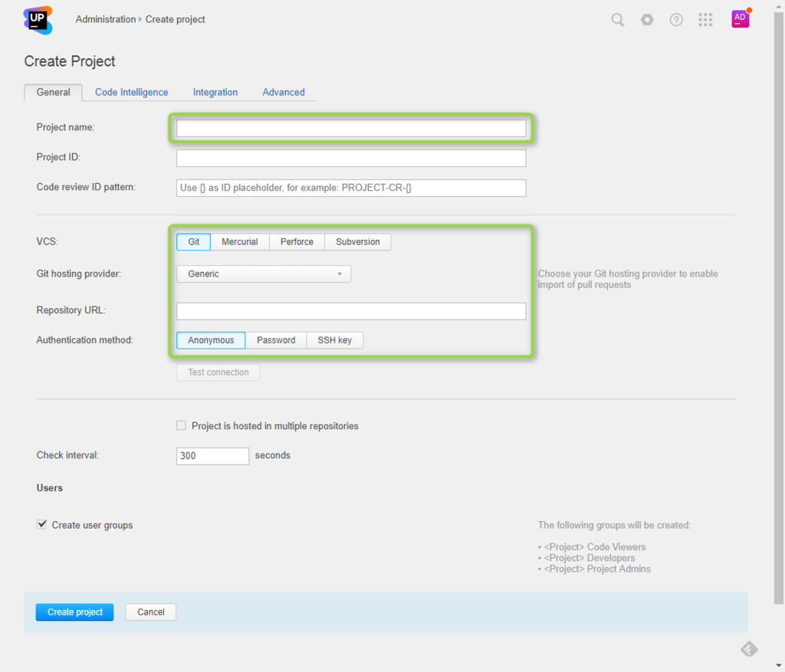
Task: Click the Code review ID pattern field
Action: pyautogui.click(x=351, y=188)
